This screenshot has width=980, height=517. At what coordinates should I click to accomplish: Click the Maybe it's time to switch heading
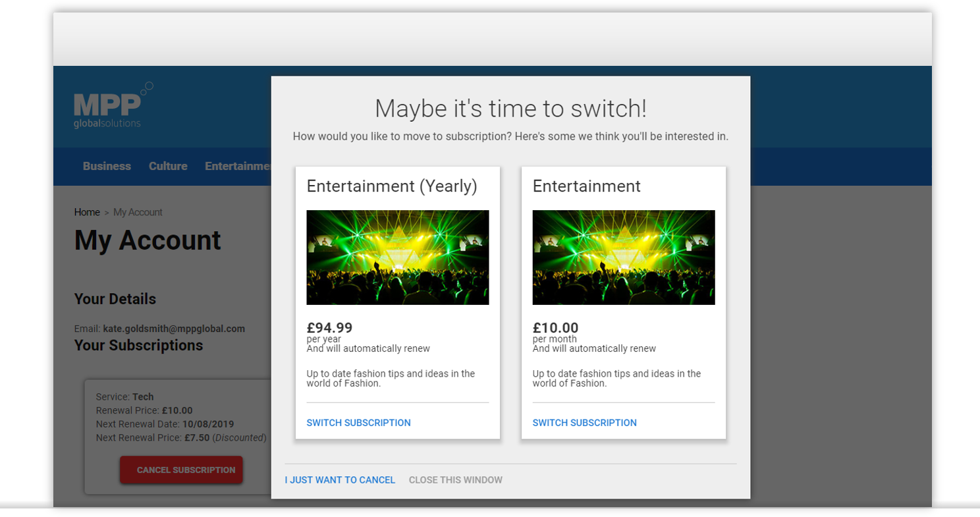510,109
